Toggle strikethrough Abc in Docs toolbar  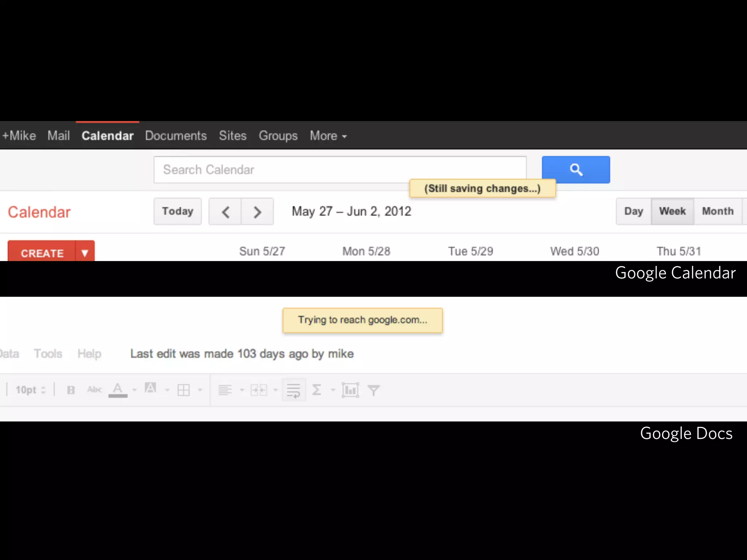pos(94,390)
